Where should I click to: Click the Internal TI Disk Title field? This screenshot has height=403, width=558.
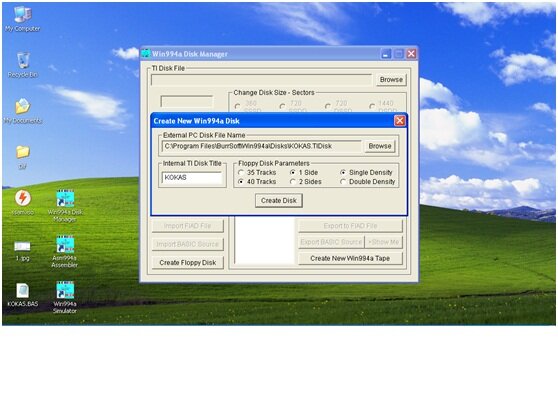(x=192, y=178)
